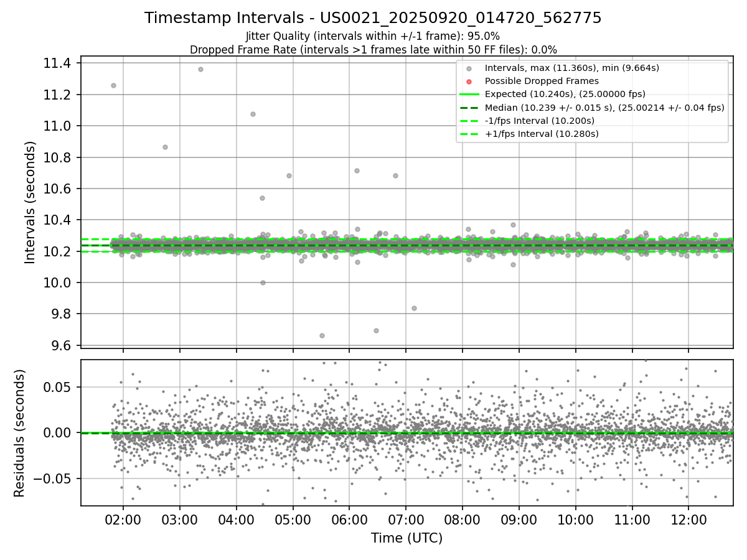Click the gray 'Intervals' legend marker
This screenshot has height=560, width=747.
(x=469, y=68)
